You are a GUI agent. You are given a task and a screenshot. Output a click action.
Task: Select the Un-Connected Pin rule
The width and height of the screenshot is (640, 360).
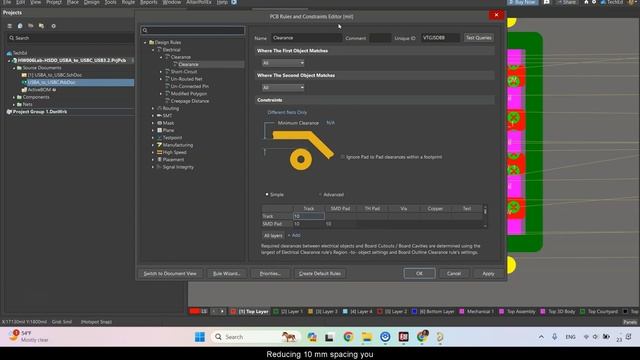tap(189, 87)
